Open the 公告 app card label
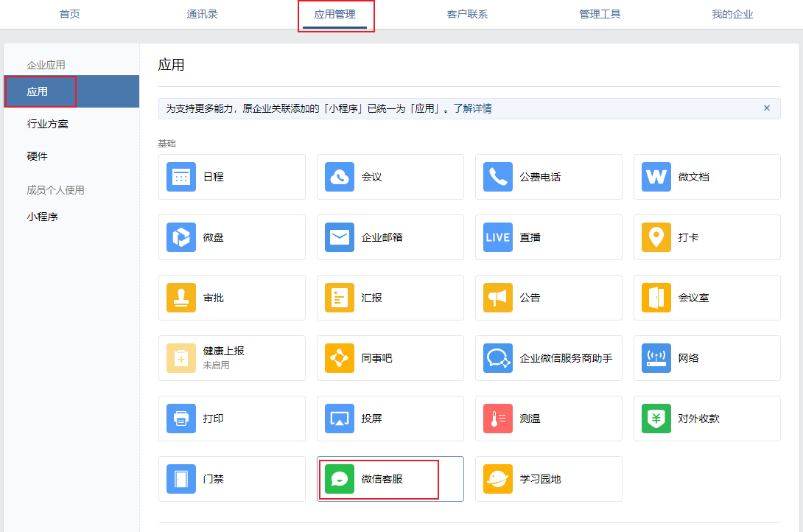This screenshot has height=532, width=803. (530, 298)
